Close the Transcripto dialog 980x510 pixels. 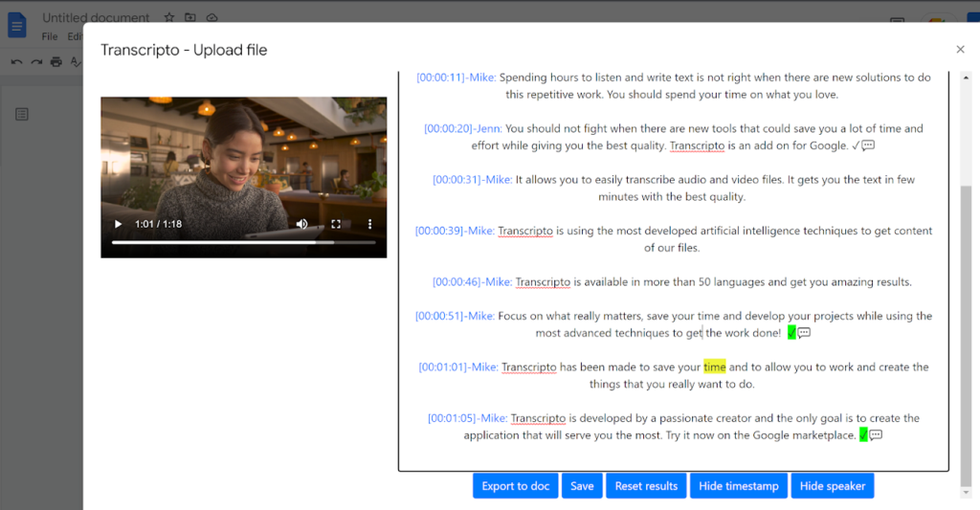961,50
